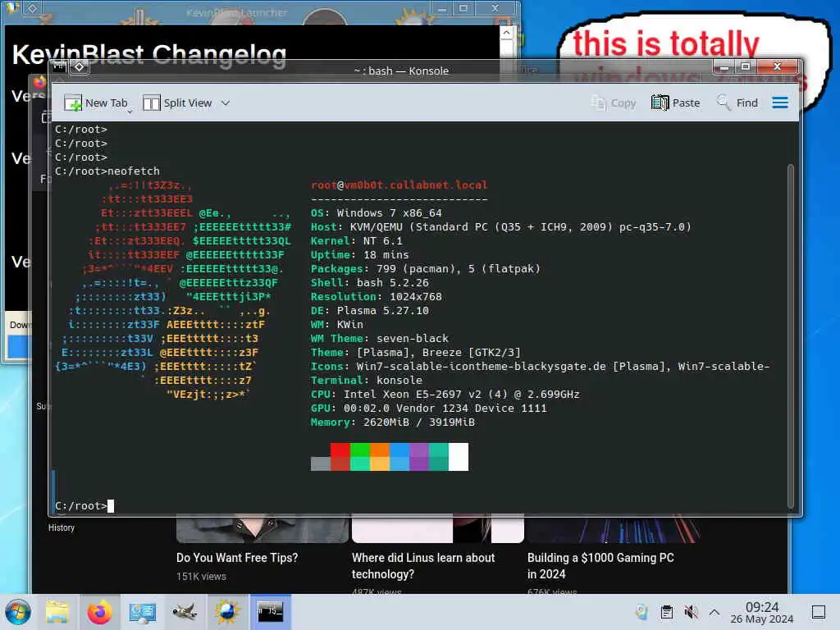Image resolution: width=840 pixels, height=630 pixels.
Task: Click the bottom C:/root> prompt line
Action: 84,505
